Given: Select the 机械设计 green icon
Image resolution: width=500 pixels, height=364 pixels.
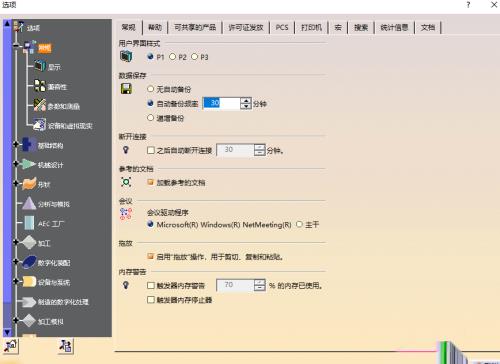Looking at the screenshot, I should pyautogui.click(x=28, y=164).
